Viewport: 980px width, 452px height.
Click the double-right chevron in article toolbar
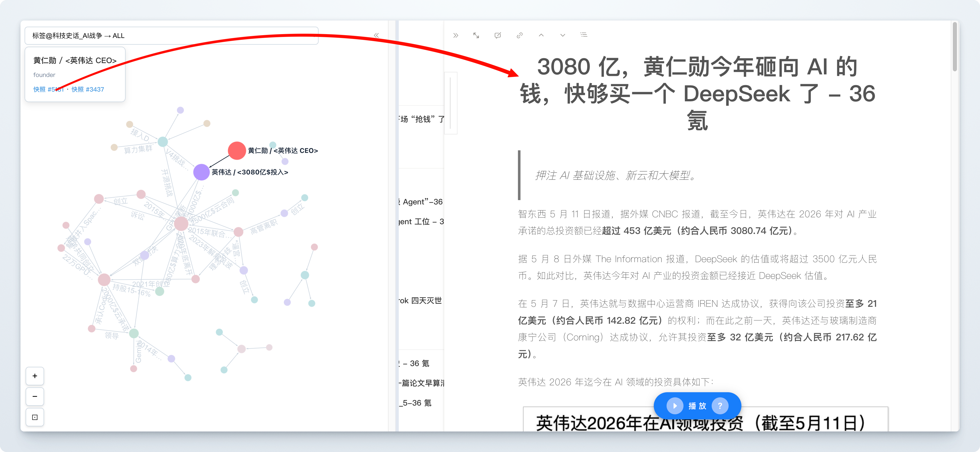456,35
